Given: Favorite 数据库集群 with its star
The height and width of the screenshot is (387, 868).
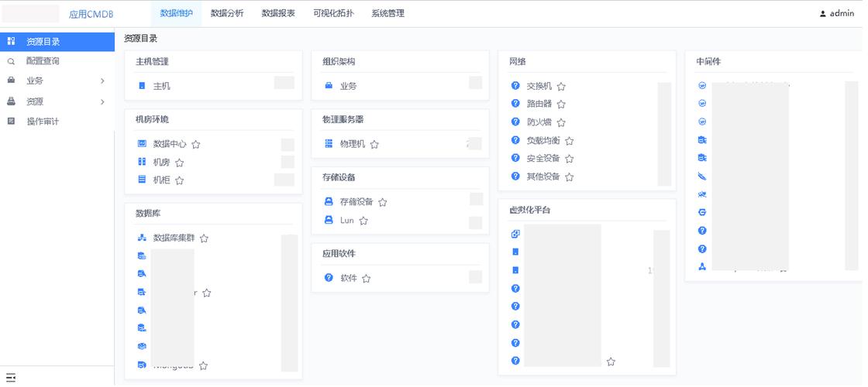Looking at the screenshot, I should pyautogui.click(x=204, y=238).
